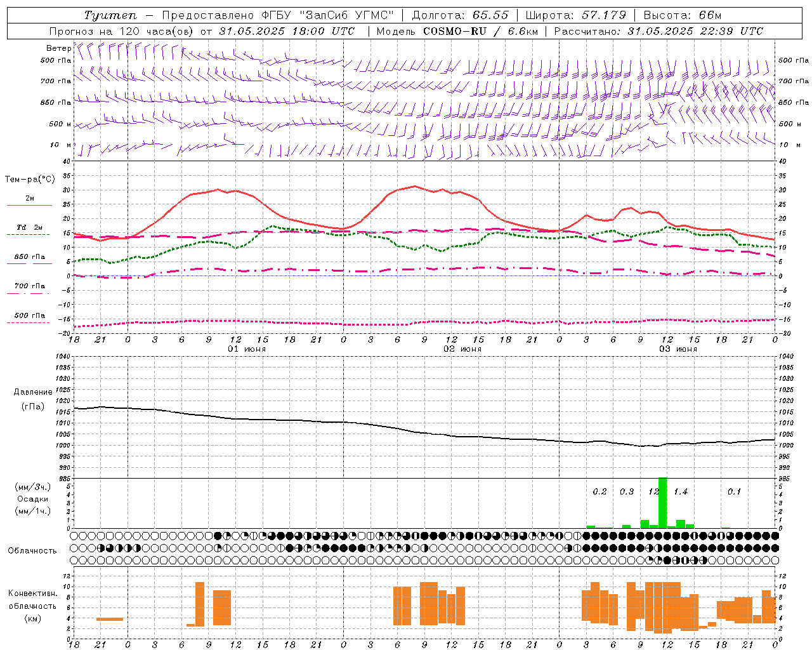Click the '0.1' precipitation amount value
Screen dimensions: 812x650
click(734, 492)
